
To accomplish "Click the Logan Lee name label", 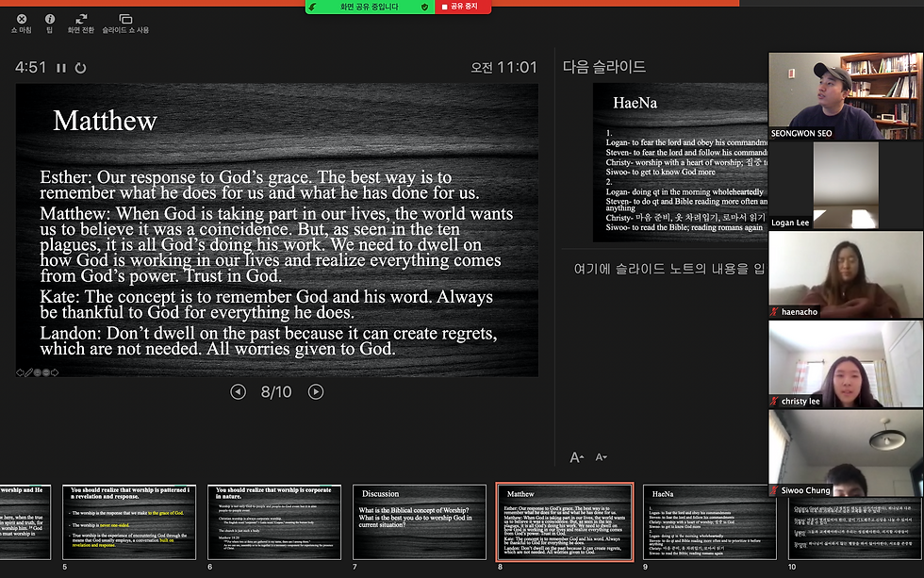I will coord(790,223).
